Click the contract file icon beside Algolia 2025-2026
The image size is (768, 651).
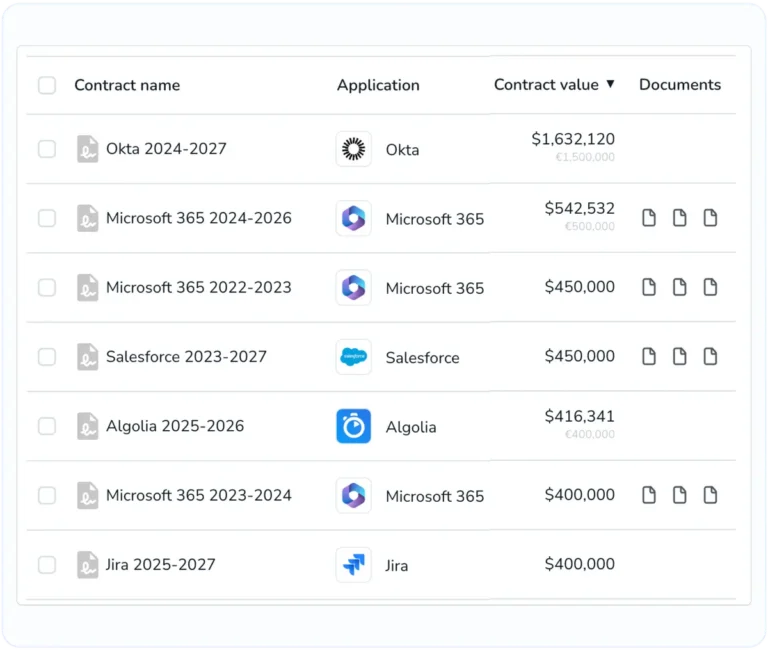coord(88,426)
